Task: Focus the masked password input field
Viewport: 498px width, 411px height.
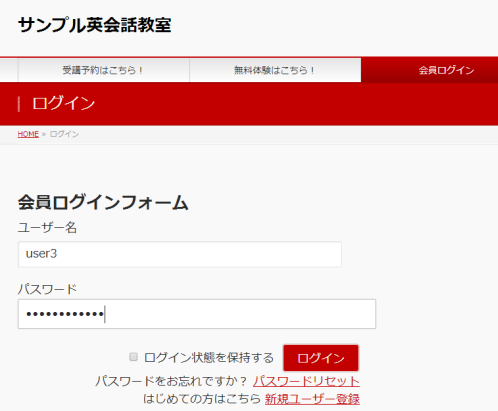Action: pos(197,314)
